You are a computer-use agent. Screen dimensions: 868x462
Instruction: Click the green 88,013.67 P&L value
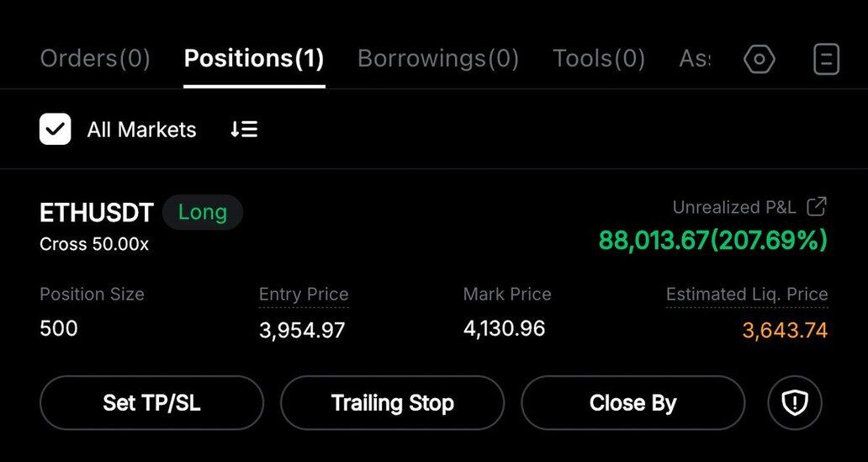pyautogui.click(x=712, y=241)
